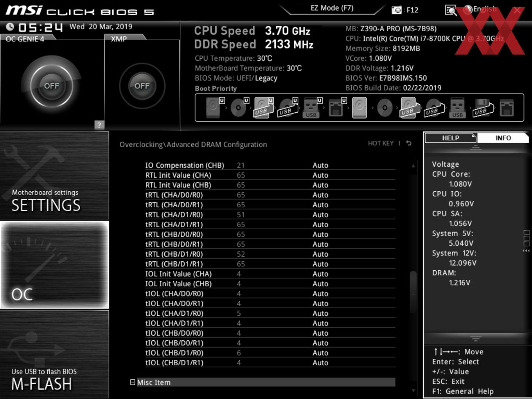Click the 'Overclocking\Advanced DRAM Configuration' breadcrumb
Viewport: 532px width, 399px height.
pyautogui.click(x=193, y=144)
